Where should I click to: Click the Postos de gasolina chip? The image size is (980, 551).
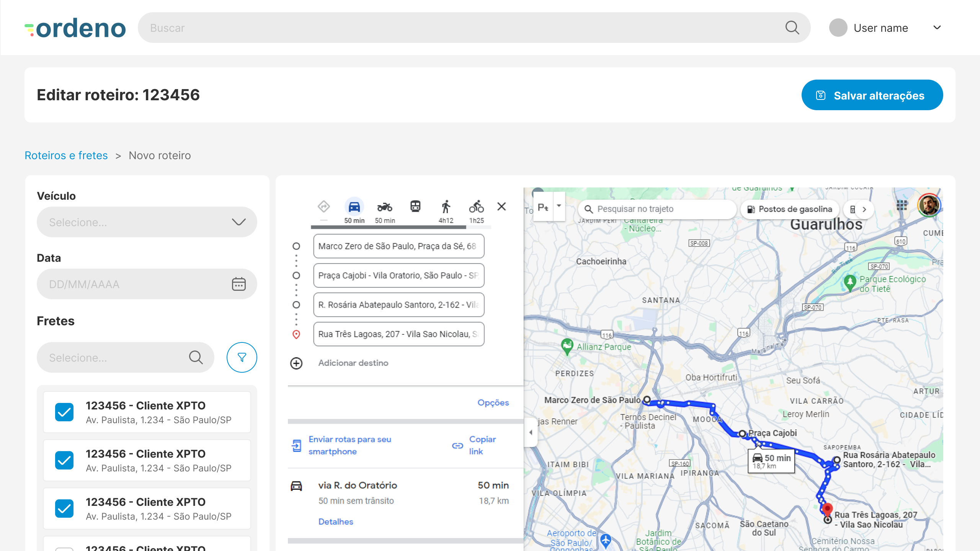(x=790, y=209)
